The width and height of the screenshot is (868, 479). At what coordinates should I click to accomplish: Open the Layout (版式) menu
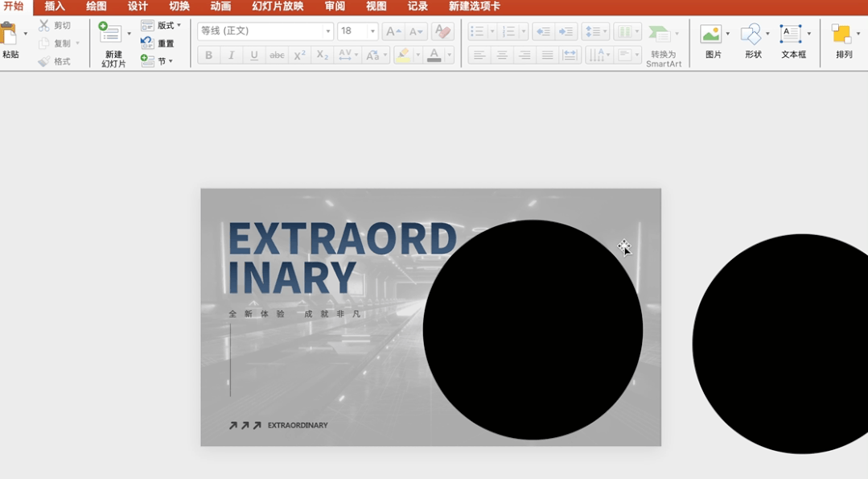pyautogui.click(x=161, y=26)
